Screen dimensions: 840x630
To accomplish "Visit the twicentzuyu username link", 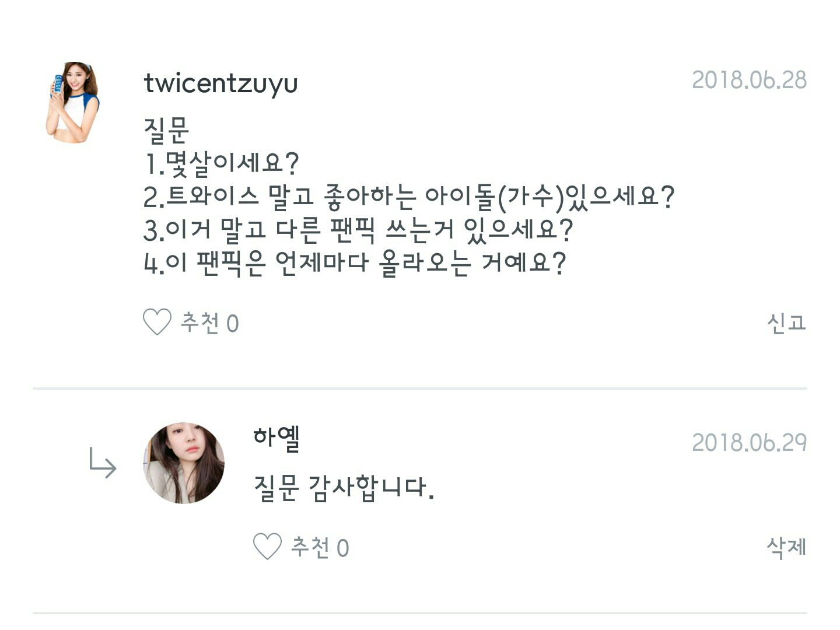I will 220,83.
